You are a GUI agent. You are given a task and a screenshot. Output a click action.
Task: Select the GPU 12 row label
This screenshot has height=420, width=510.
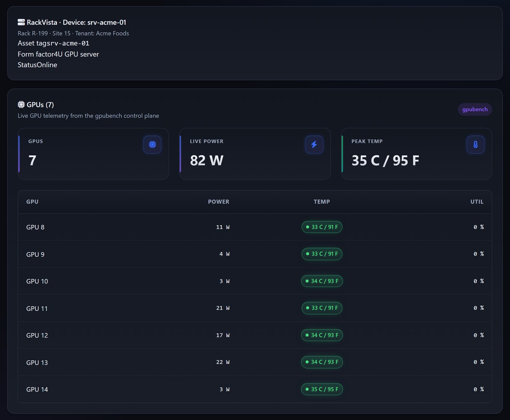37,335
